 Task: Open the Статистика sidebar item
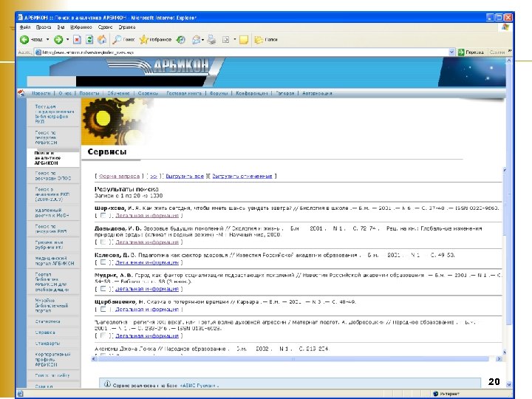click(x=48, y=321)
